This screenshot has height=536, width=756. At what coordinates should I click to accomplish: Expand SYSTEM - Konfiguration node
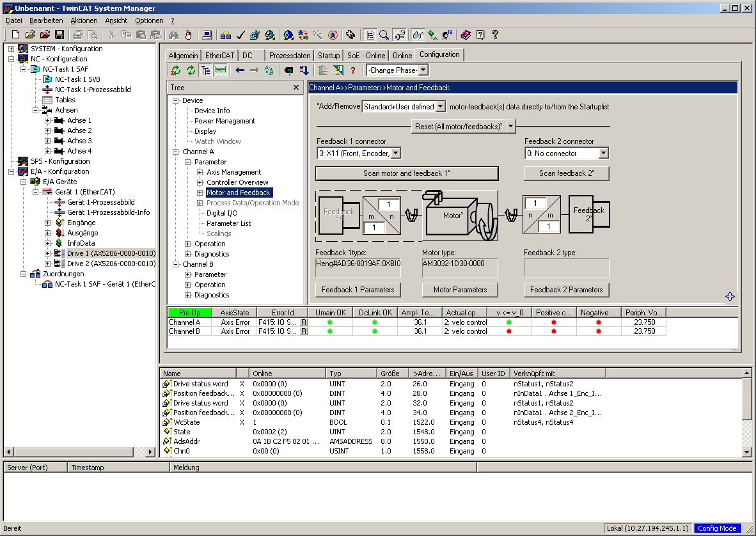click(11, 49)
